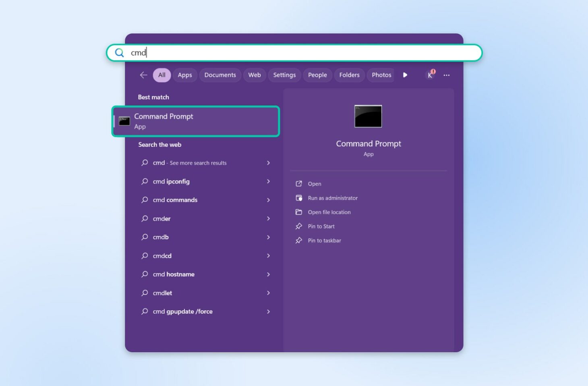Switch to the Apps filter tab
The height and width of the screenshot is (386, 588).
[x=185, y=75]
